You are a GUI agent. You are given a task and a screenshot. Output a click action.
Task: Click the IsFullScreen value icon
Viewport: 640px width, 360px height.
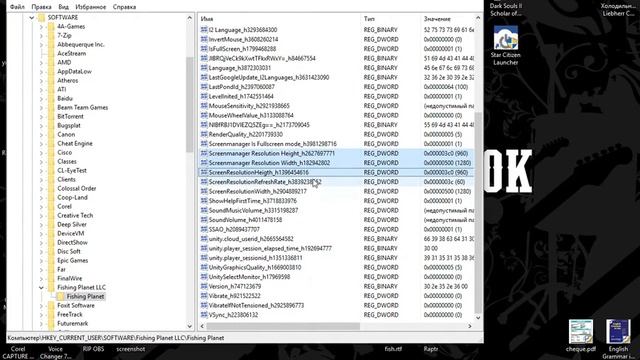204,49
